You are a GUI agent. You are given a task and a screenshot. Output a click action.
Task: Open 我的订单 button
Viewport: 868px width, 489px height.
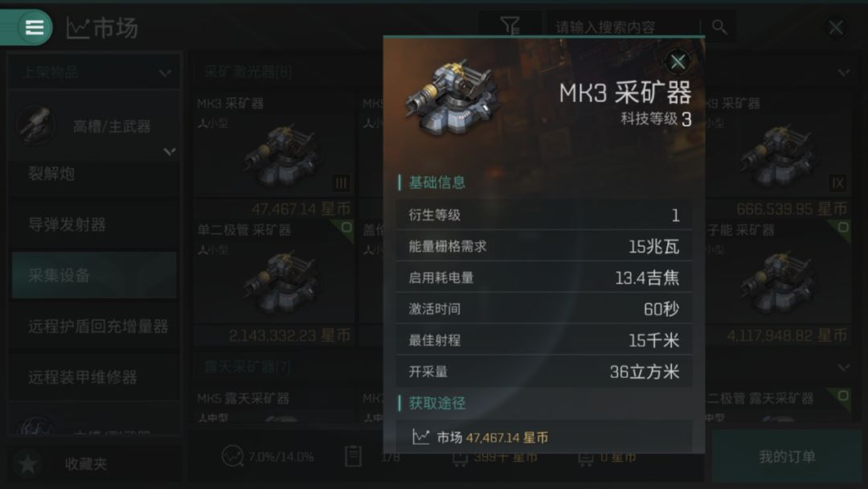(x=787, y=456)
